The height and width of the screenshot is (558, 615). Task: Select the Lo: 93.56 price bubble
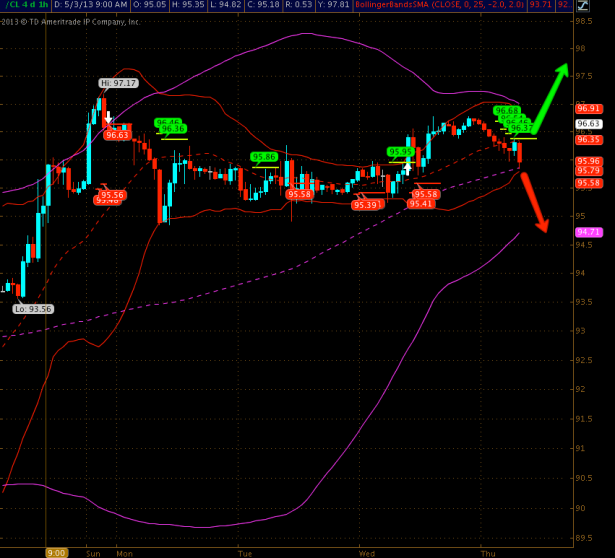tap(33, 309)
